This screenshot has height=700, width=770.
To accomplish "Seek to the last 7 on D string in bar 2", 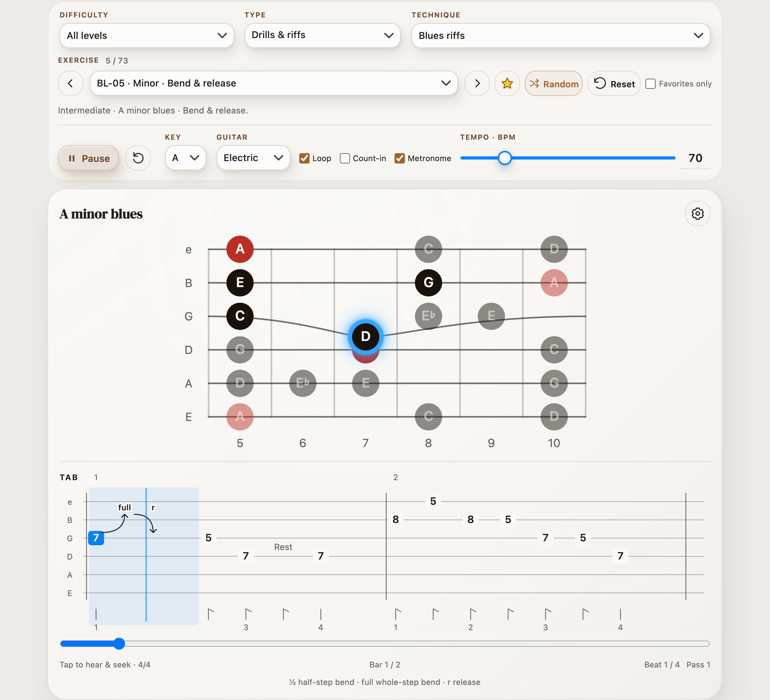I will [x=620, y=556].
